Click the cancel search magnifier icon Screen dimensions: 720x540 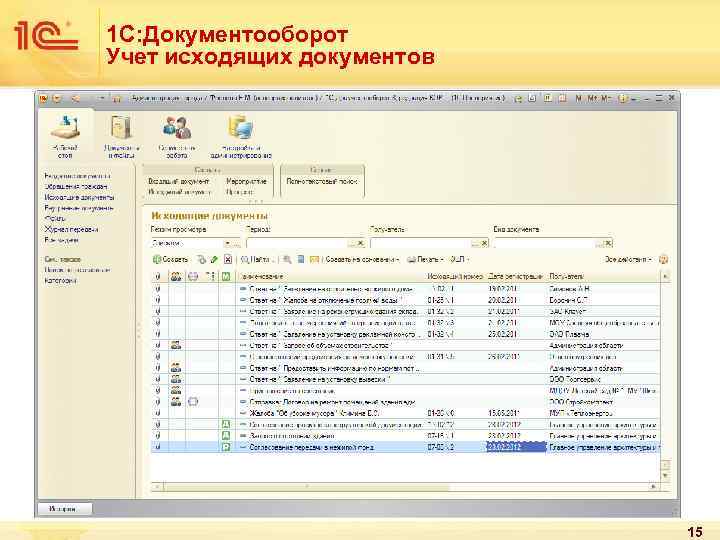point(287,259)
